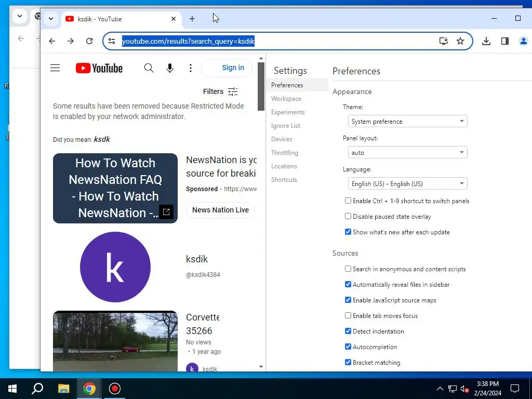Open YouTube search magnifier icon
The width and height of the screenshot is (532, 399).
pos(149,68)
